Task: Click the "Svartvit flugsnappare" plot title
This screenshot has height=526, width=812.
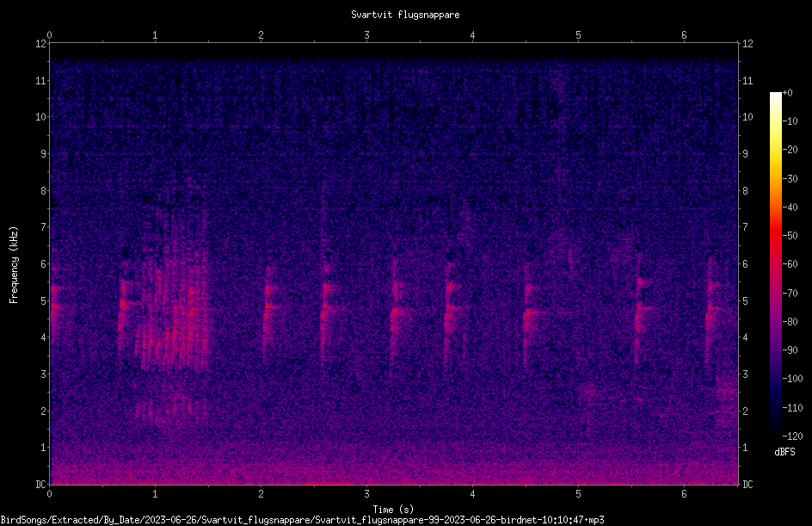Action: (405, 15)
